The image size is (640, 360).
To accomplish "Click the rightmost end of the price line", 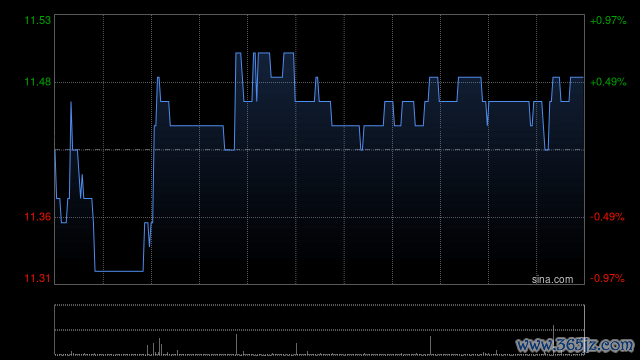I will (583, 77).
